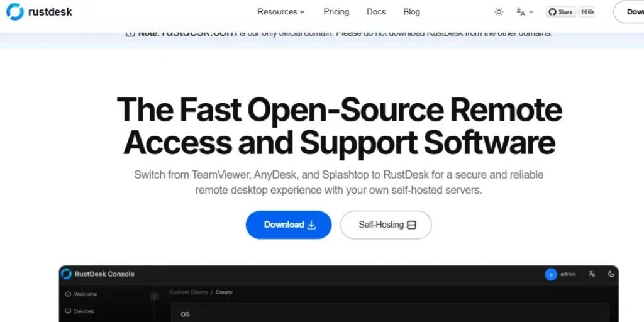Screen dimensions: 644x322
Task: Click the Create breadcrumb text
Action: [x=224, y=292]
